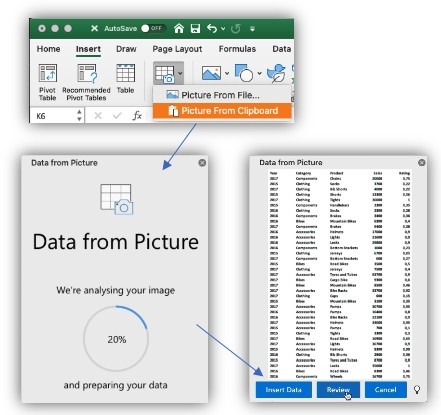Click the green zoom window button
This screenshot has height=415, width=441.
coord(68,28)
